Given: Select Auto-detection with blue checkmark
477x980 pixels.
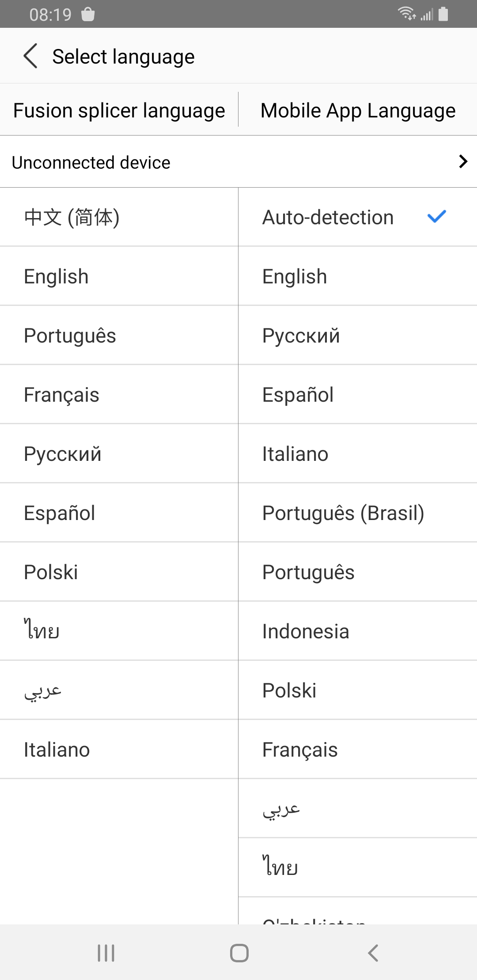Looking at the screenshot, I should point(358,217).
